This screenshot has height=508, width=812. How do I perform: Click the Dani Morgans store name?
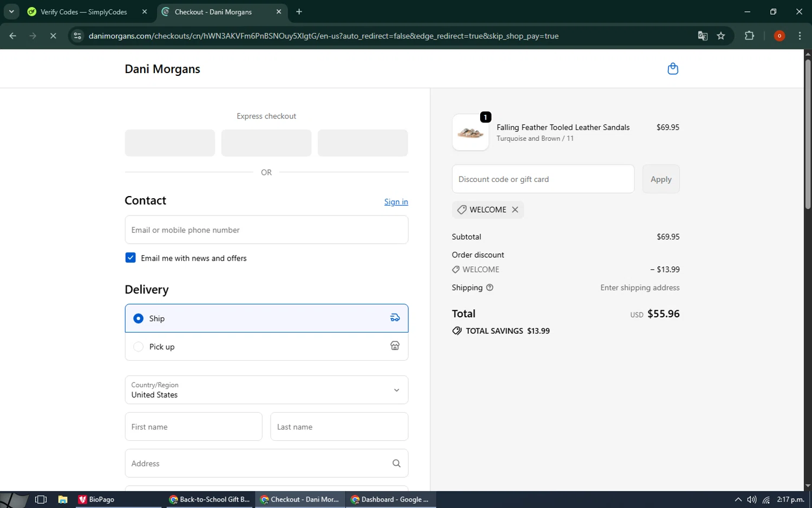[162, 69]
